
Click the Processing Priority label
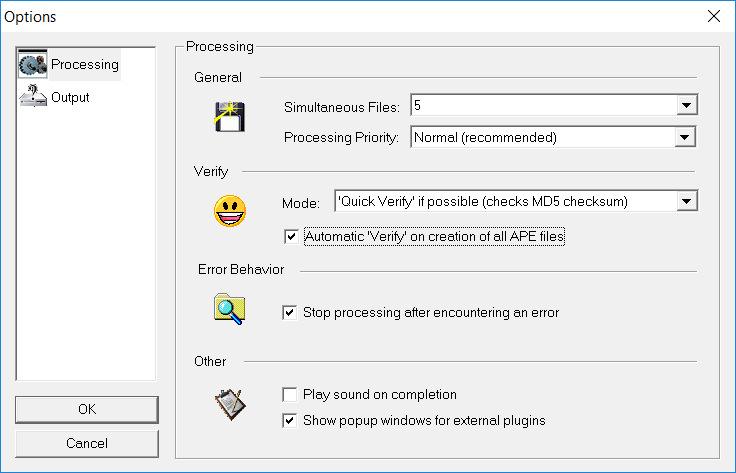[341, 137]
